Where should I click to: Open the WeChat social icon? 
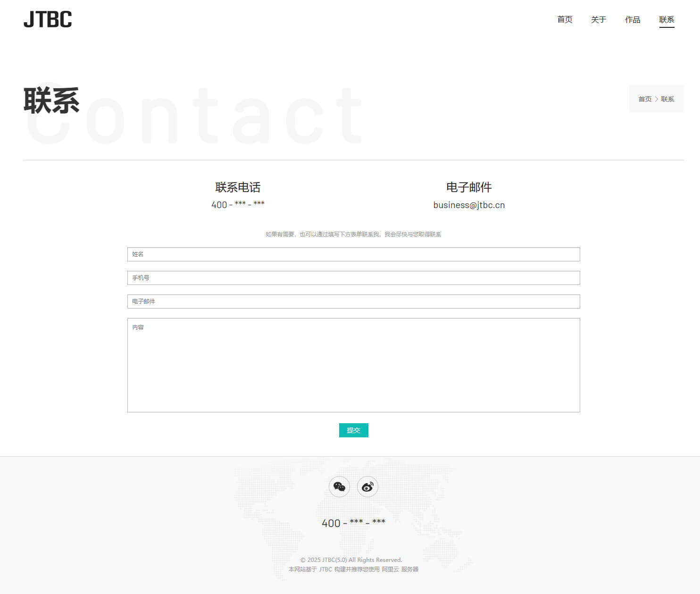[x=339, y=486]
